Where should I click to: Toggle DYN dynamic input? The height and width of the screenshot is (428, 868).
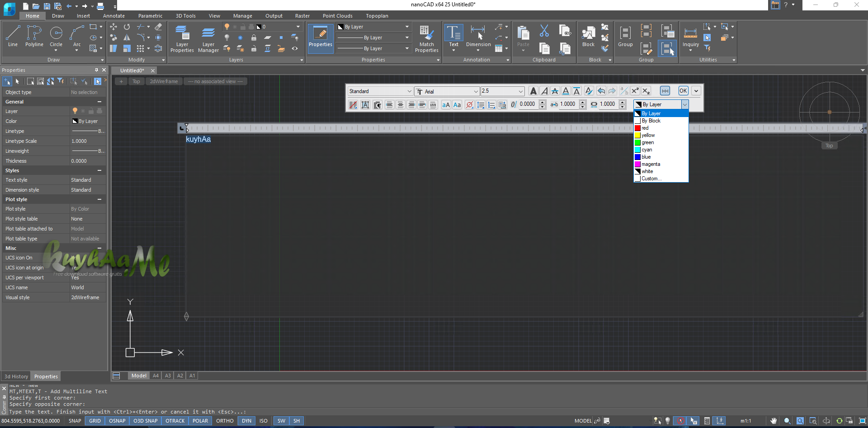(x=246, y=421)
